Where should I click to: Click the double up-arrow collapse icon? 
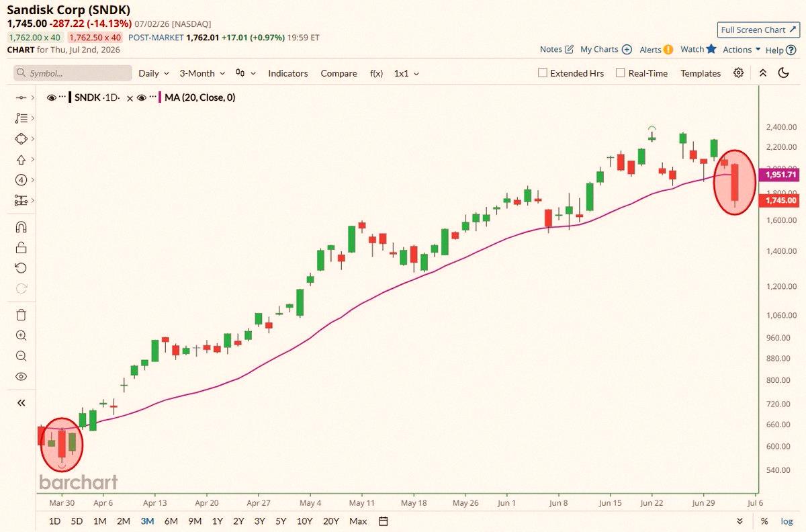pos(763,73)
